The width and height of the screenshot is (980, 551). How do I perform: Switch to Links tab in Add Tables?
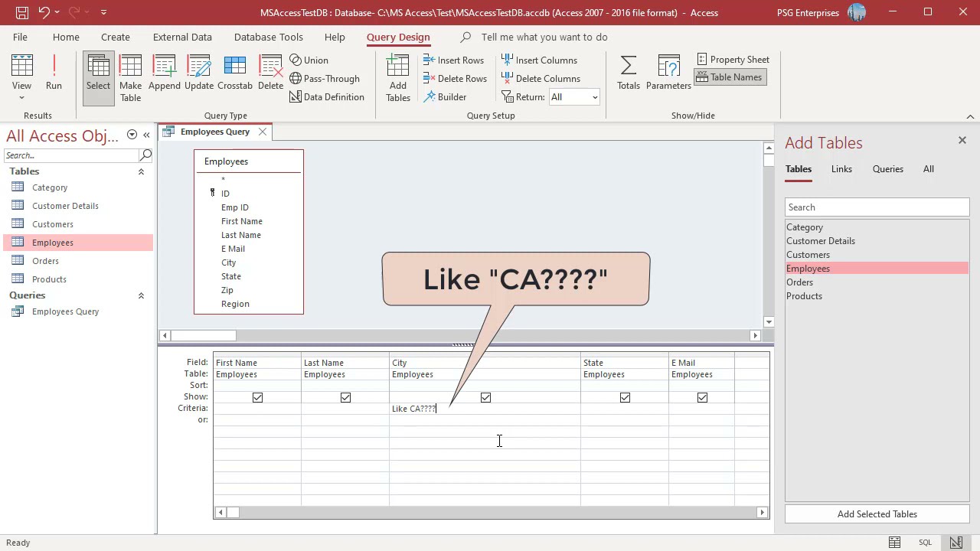click(x=841, y=169)
